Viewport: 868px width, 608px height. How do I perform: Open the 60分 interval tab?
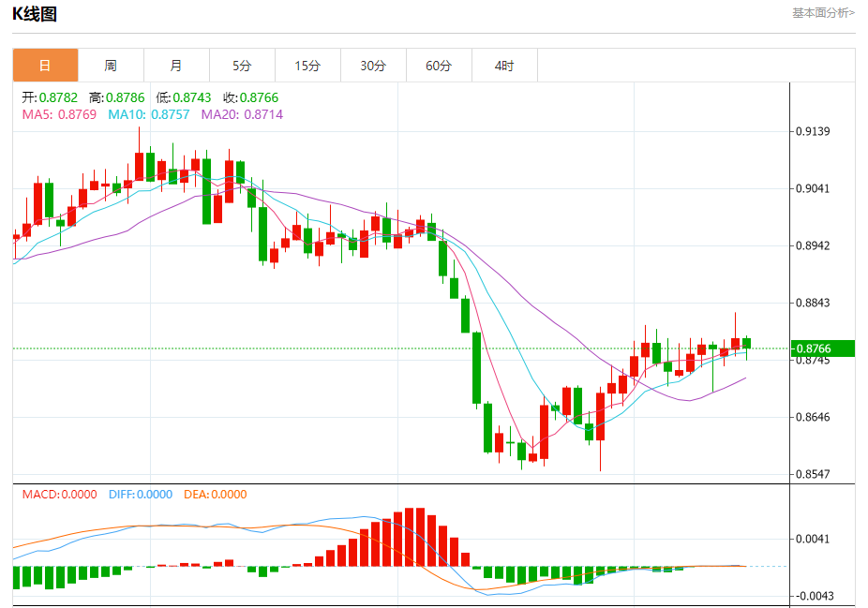(439, 66)
